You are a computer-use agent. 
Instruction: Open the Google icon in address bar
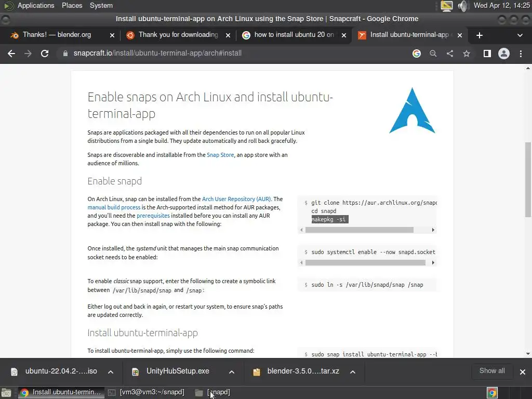(x=417, y=54)
